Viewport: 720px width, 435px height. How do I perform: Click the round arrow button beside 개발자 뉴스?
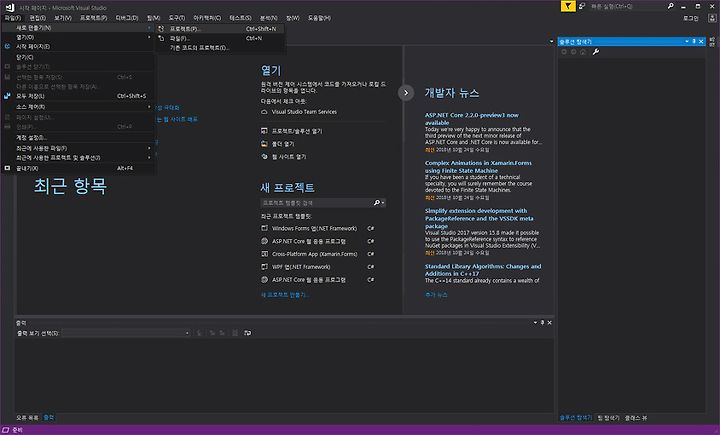406,93
